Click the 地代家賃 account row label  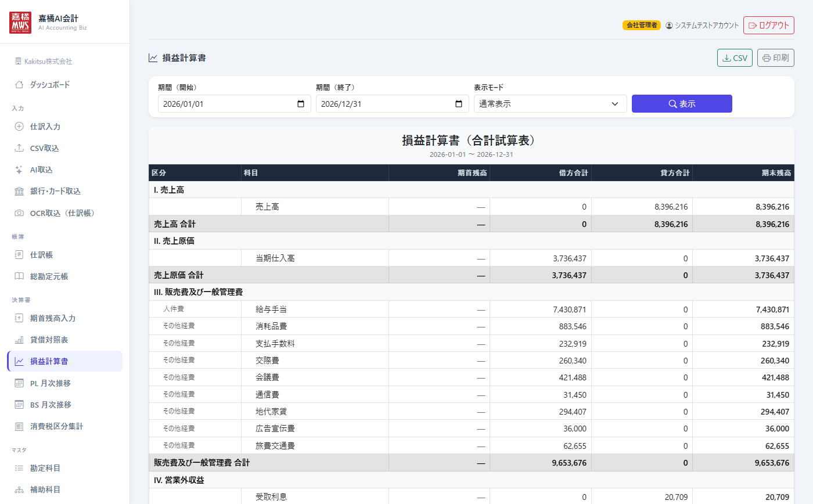point(271,412)
